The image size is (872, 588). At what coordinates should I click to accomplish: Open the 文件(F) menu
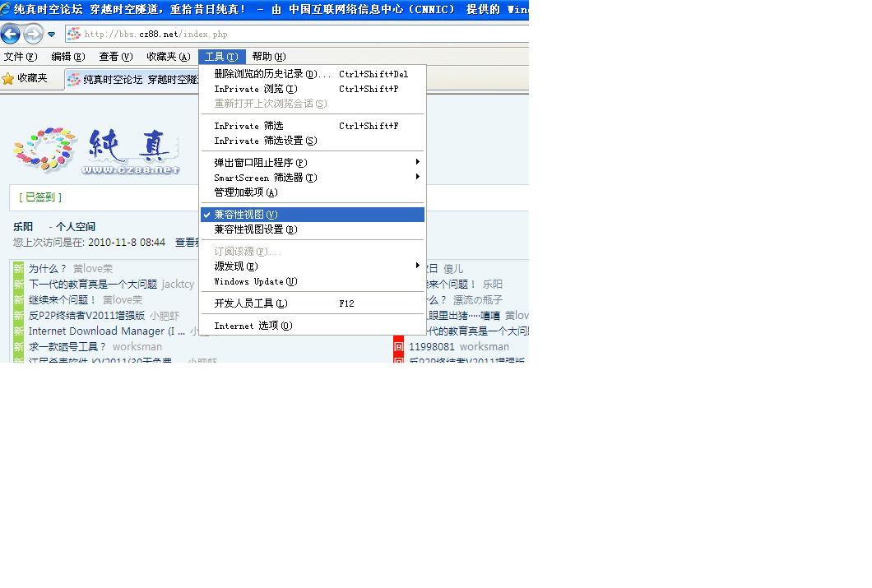20,56
